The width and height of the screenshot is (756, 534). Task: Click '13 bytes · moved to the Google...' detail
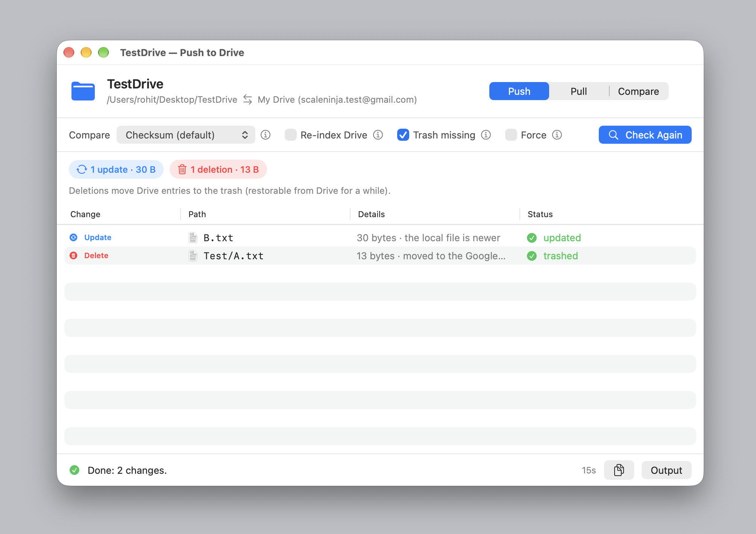[431, 256]
